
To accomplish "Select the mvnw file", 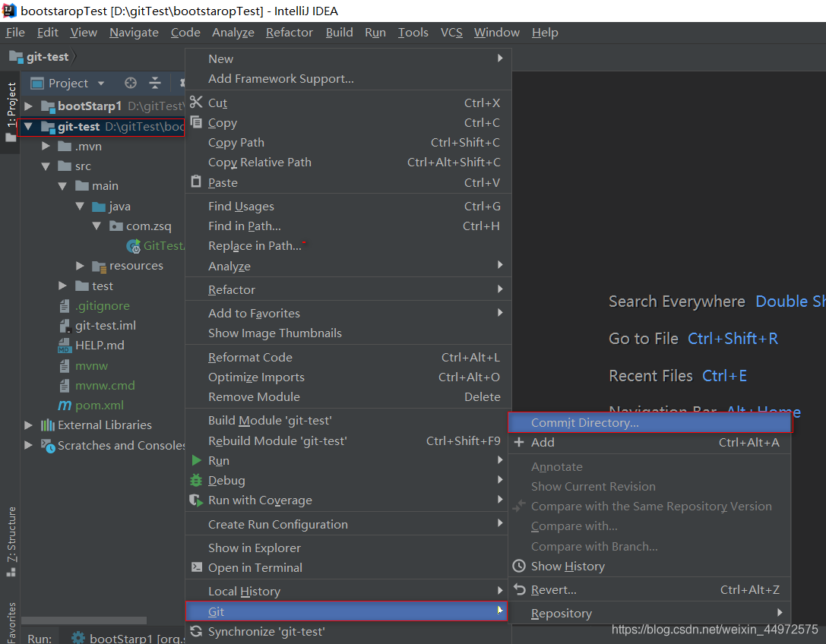I will 91,365.
